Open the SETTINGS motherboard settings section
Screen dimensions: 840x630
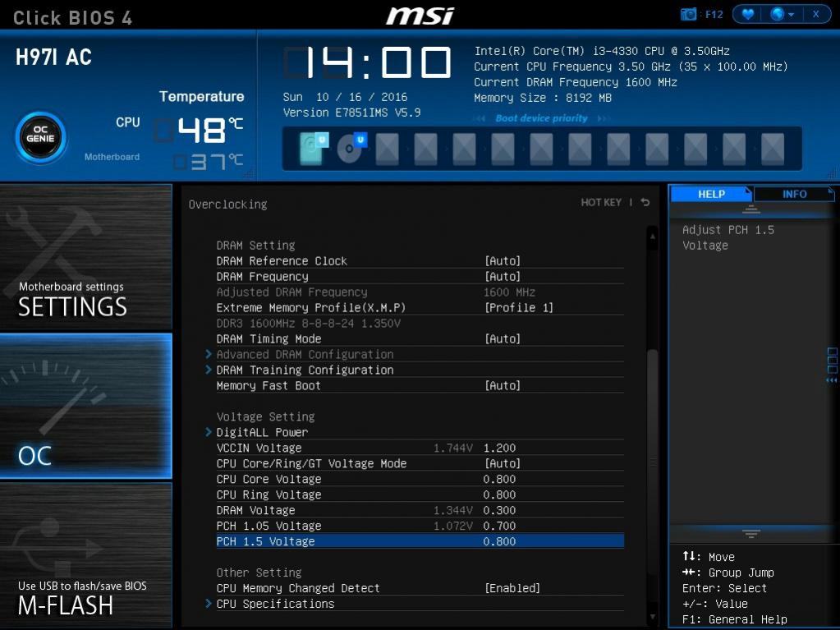(86, 257)
